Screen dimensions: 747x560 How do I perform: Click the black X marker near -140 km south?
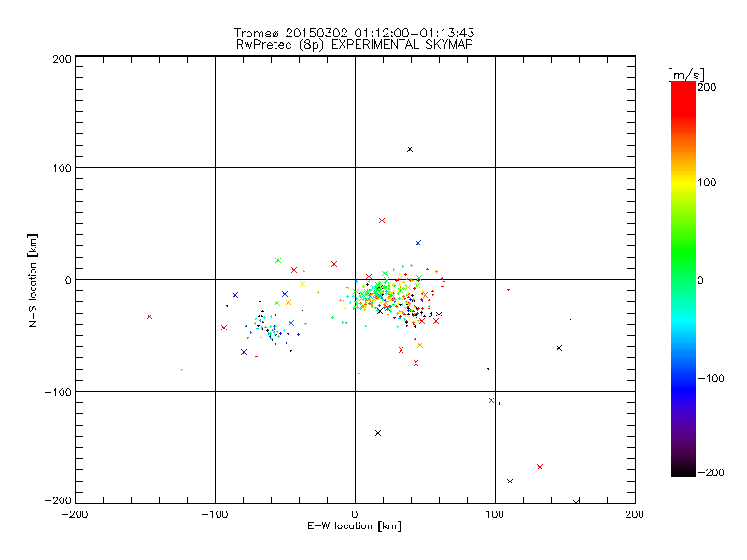pyautogui.click(x=378, y=433)
